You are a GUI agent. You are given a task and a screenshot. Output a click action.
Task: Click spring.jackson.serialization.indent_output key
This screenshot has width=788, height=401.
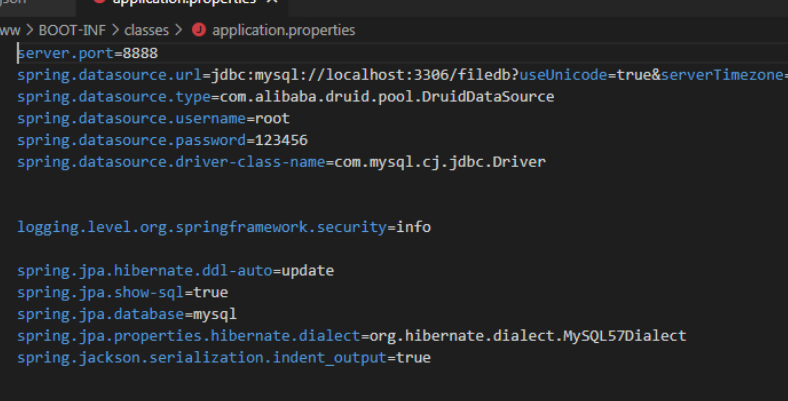pos(202,358)
